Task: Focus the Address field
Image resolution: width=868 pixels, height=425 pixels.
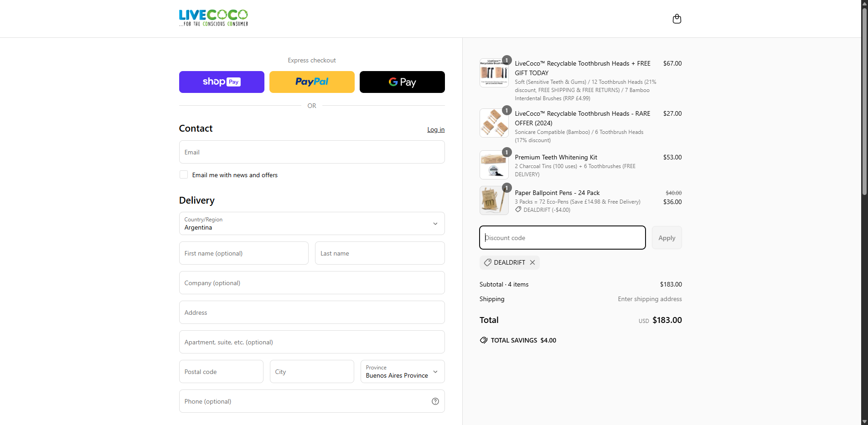Action: coord(312,312)
